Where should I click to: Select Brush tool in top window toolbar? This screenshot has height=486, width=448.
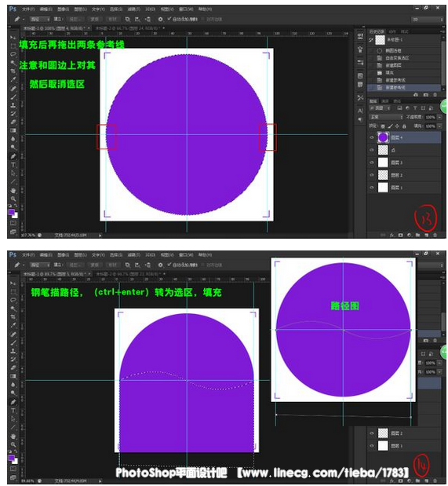(x=13, y=97)
